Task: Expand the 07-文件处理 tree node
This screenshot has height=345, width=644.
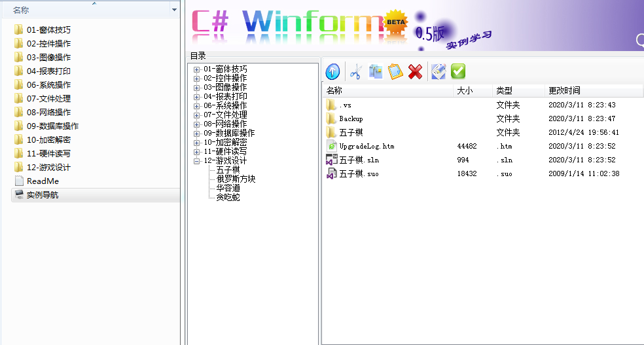Action: 197,115
